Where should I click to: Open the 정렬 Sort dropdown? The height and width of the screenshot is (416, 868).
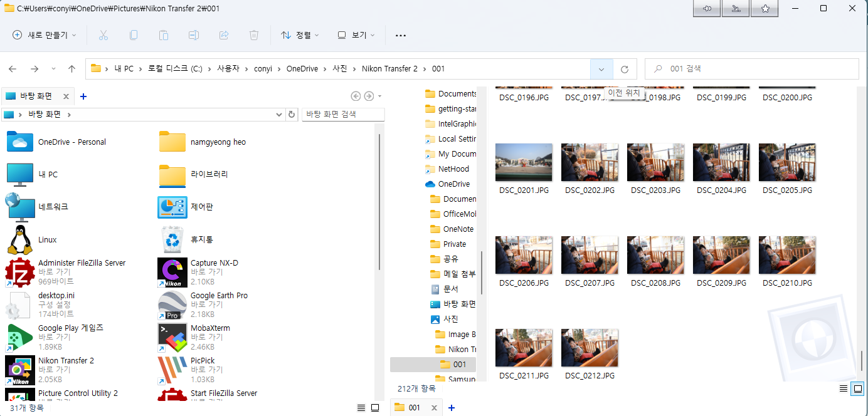click(300, 35)
